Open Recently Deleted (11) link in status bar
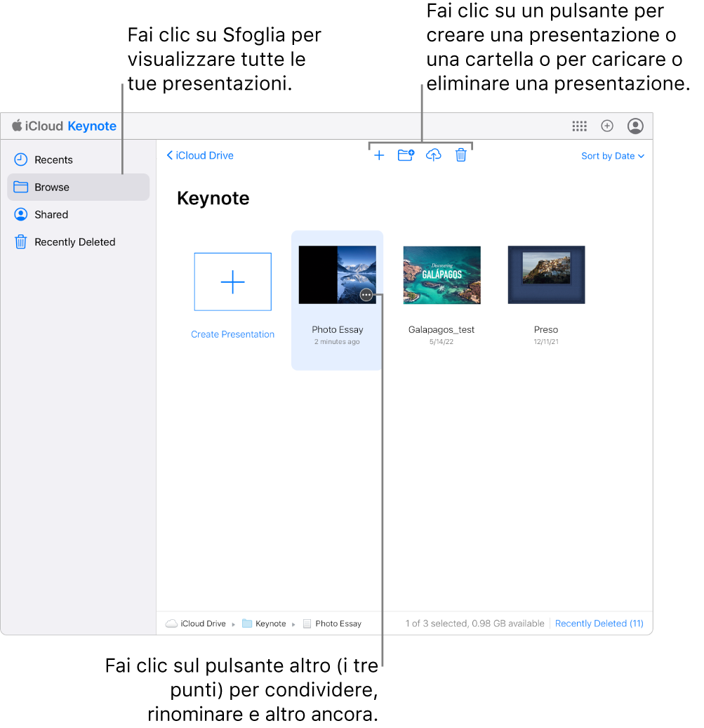The height and width of the screenshot is (728, 704). (x=599, y=623)
